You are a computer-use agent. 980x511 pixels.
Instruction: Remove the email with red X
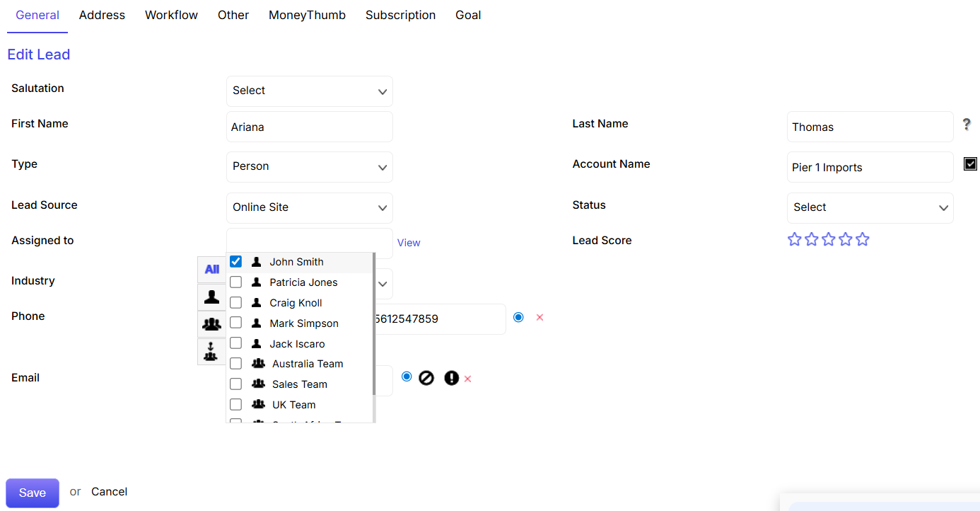click(x=467, y=379)
